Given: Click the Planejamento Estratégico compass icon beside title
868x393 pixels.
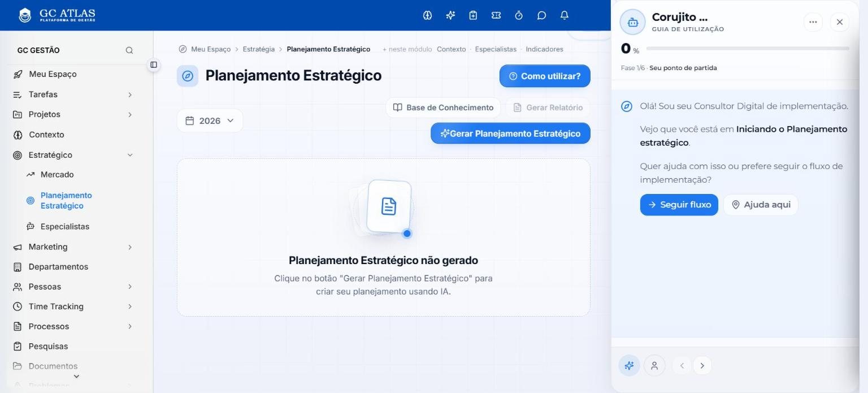Looking at the screenshot, I should point(188,76).
